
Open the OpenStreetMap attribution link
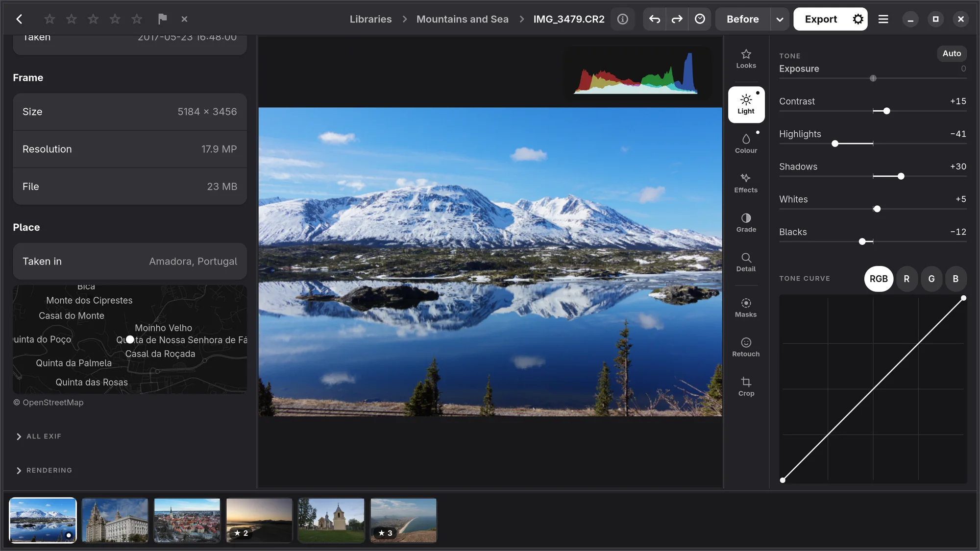click(x=49, y=403)
